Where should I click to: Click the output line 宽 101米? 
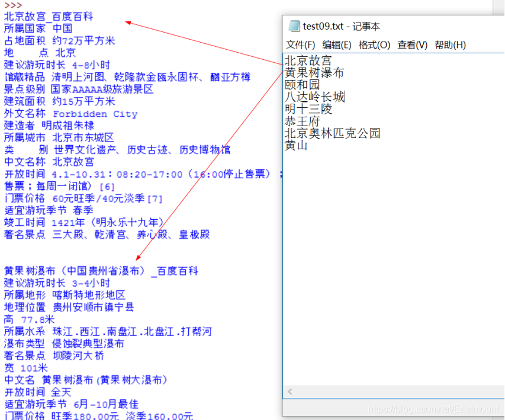click(x=26, y=368)
